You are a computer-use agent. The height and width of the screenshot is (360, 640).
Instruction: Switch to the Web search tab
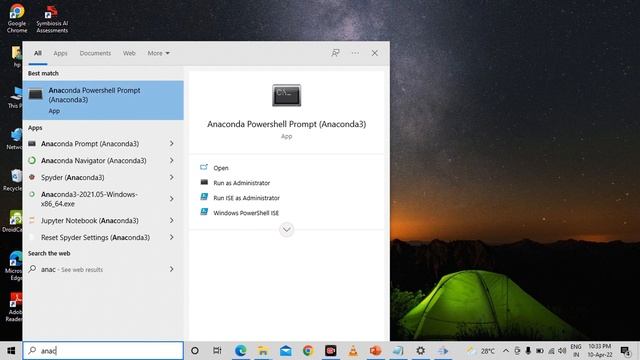pos(129,53)
